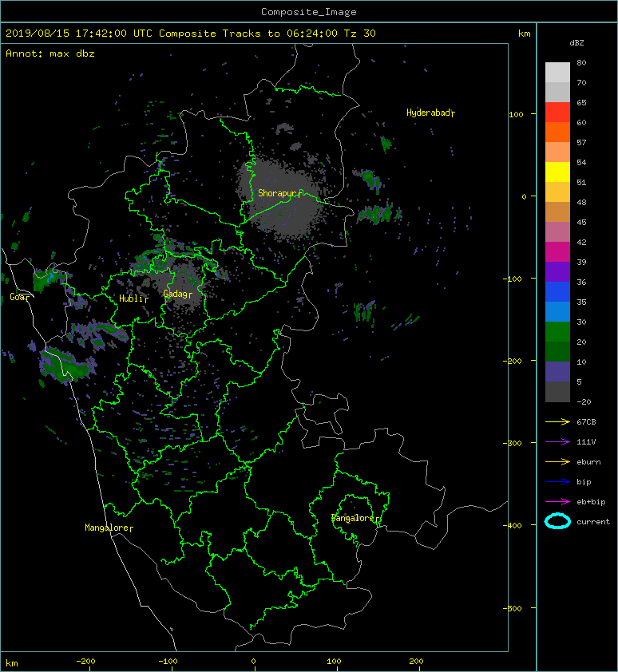
Task: Click the light orange 57 dBZ swatch
Action: point(557,152)
